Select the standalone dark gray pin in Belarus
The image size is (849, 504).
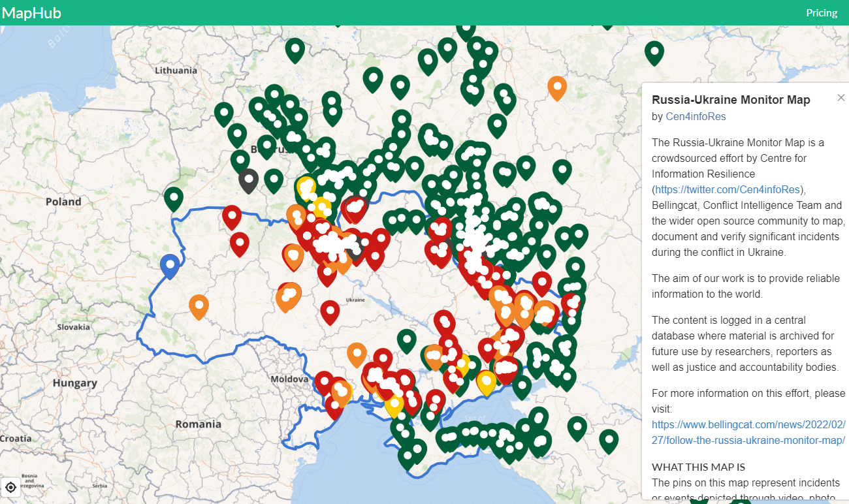click(248, 181)
